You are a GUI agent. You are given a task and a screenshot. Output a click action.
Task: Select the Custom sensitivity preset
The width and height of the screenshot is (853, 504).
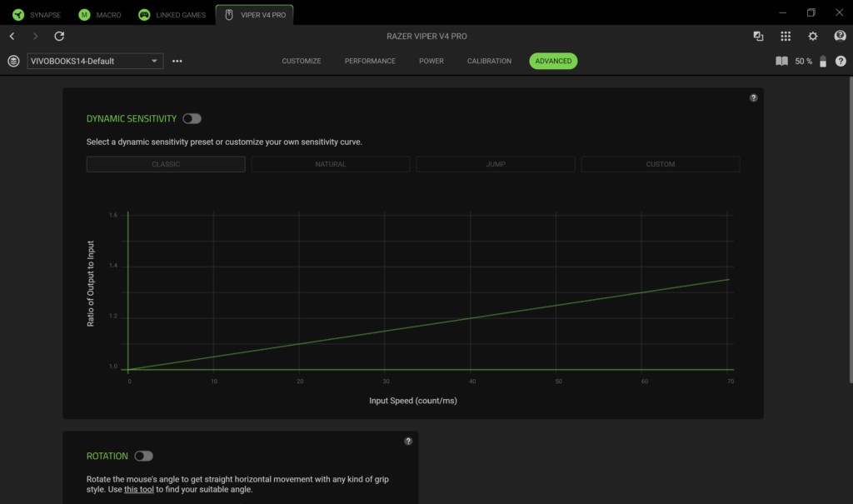(x=661, y=164)
